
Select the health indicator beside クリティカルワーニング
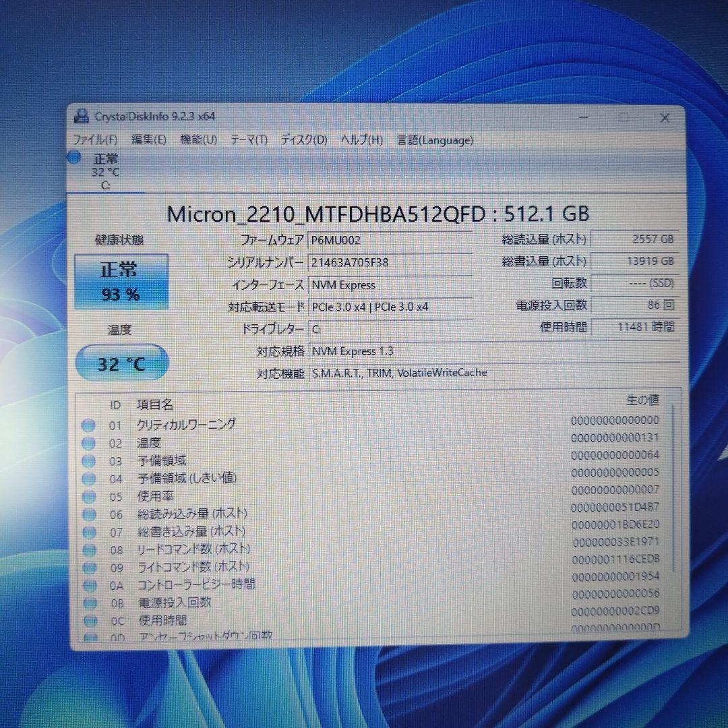[x=88, y=424]
